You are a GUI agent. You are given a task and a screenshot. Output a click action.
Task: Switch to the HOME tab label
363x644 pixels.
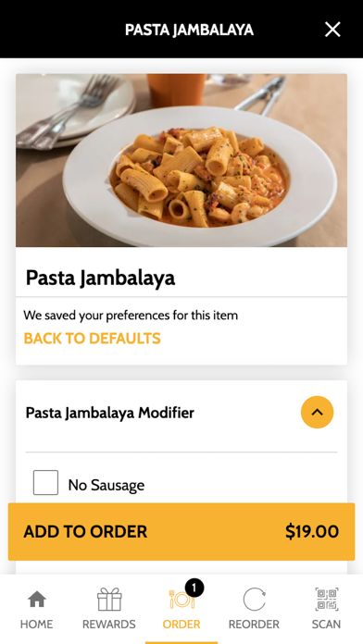pos(37,625)
